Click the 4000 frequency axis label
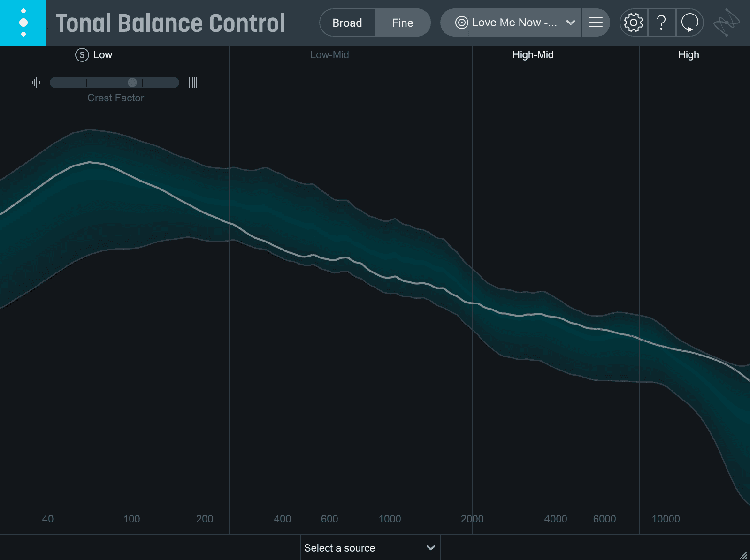The image size is (750, 560). click(556, 519)
